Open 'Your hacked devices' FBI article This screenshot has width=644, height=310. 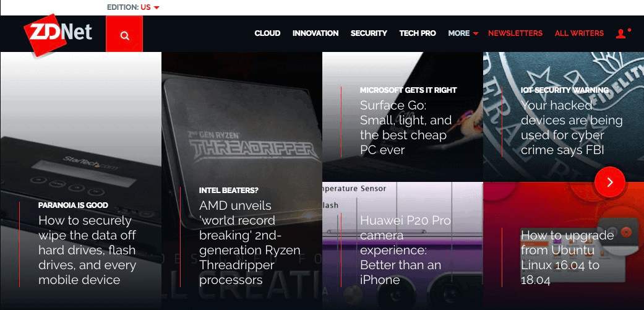click(572, 127)
